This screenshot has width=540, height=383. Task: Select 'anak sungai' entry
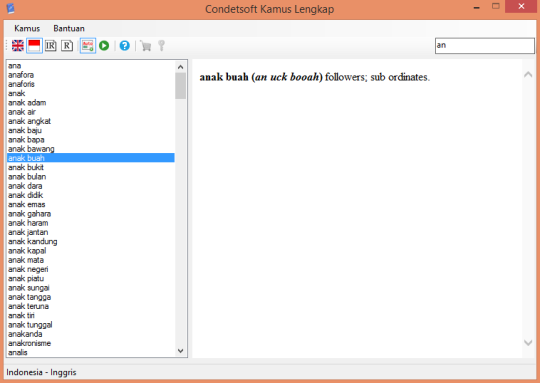pyautogui.click(x=91, y=288)
